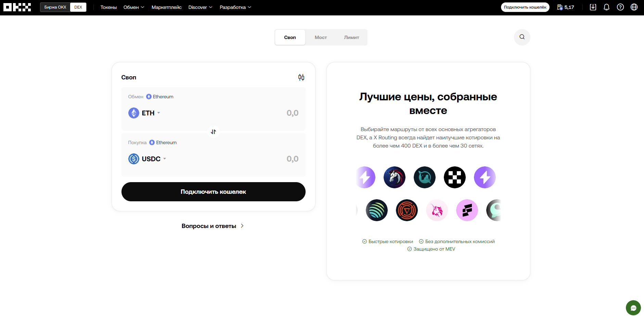
Task: Click the green wave stripes logo
Action: (376, 210)
